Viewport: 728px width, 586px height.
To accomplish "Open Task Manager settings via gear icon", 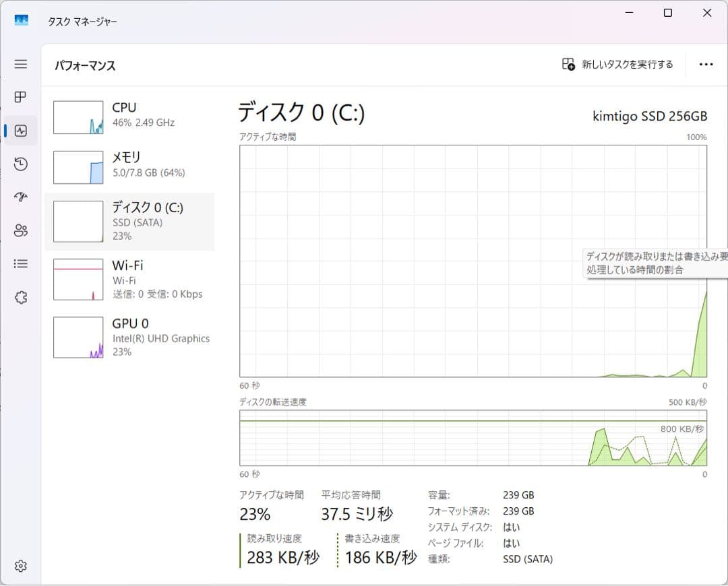I will pyautogui.click(x=20, y=566).
